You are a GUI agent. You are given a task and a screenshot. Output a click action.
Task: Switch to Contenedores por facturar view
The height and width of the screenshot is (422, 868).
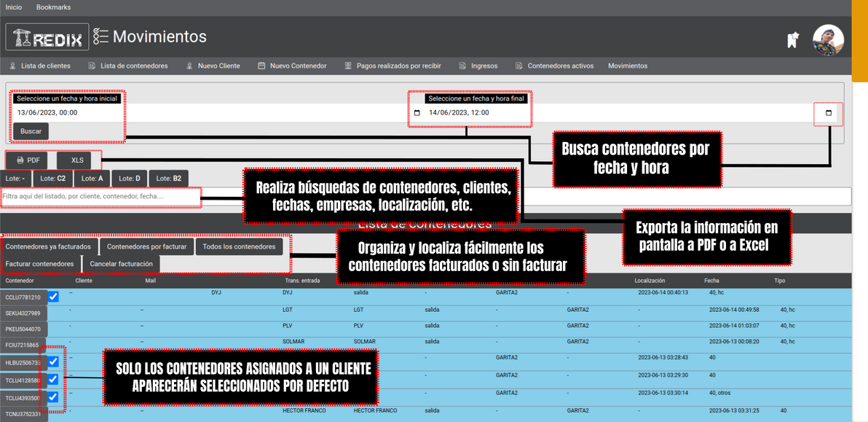[x=146, y=246]
